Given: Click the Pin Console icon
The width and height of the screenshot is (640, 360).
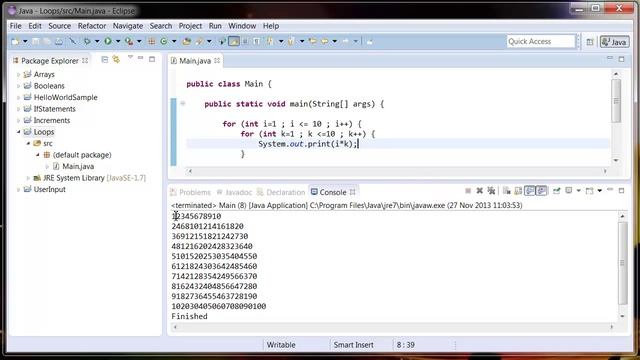Looking at the screenshot, I should click(556, 191).
